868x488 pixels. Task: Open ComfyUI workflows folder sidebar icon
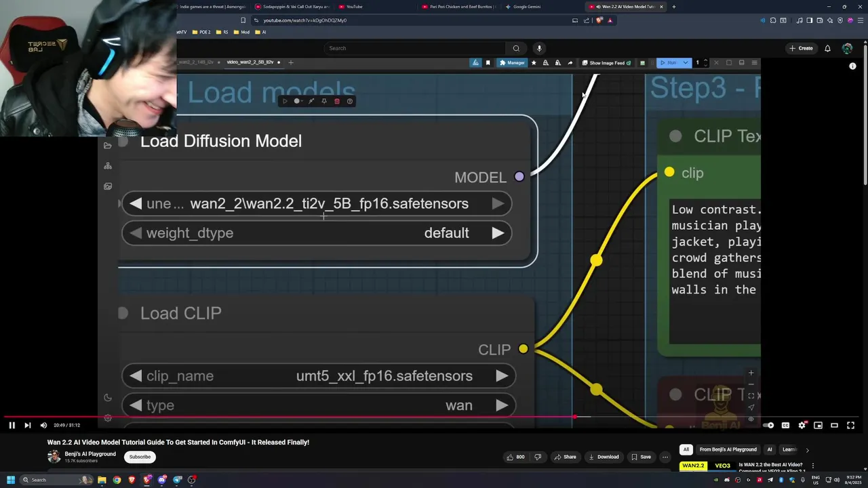(108, 146)
